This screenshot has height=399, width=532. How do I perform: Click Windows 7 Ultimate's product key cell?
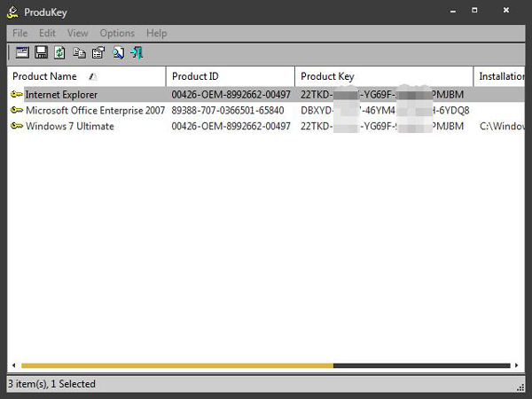382,126
